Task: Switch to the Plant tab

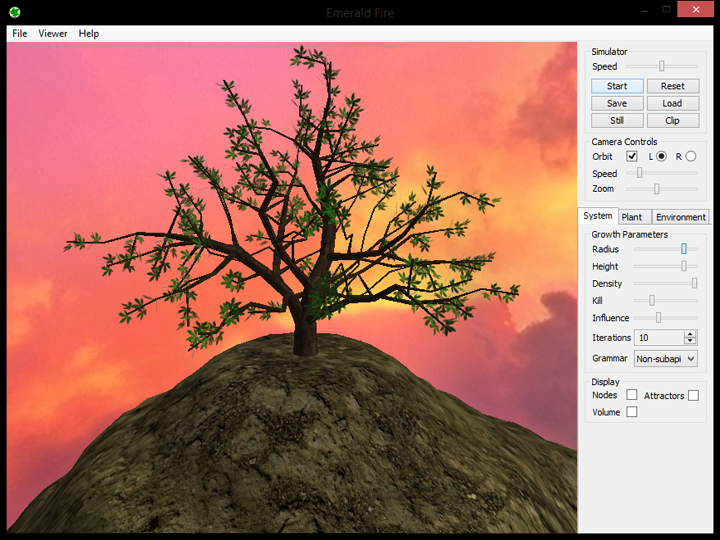Action: pos(632,217)
